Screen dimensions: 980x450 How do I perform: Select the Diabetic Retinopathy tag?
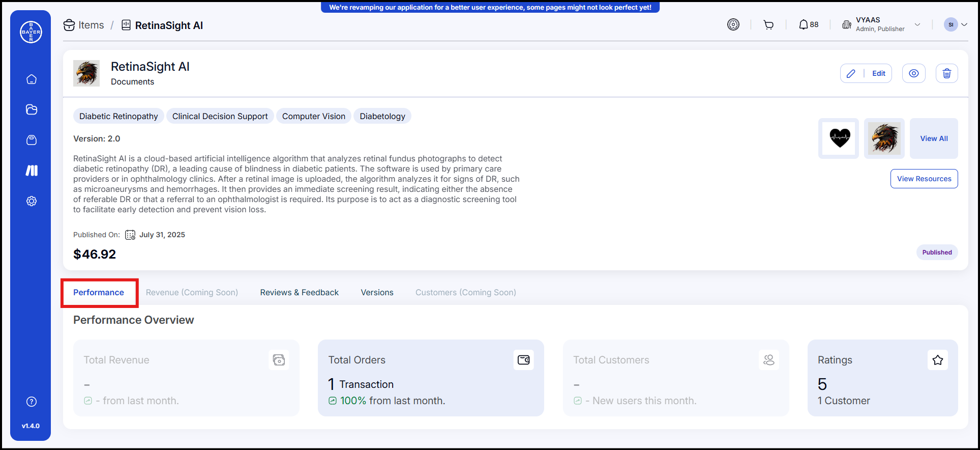click(x=118, y=116)
